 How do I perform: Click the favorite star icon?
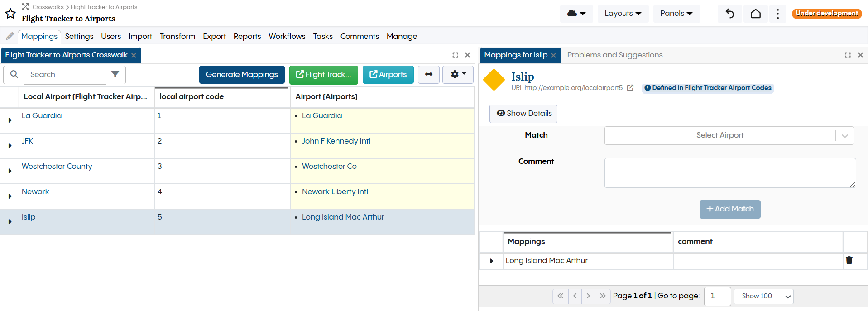click(x=10, y=14)
